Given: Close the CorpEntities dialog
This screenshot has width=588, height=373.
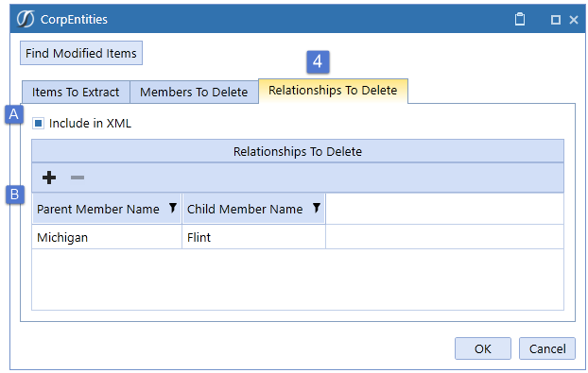Looking at the screenshot, I should [x=574, y=20].
